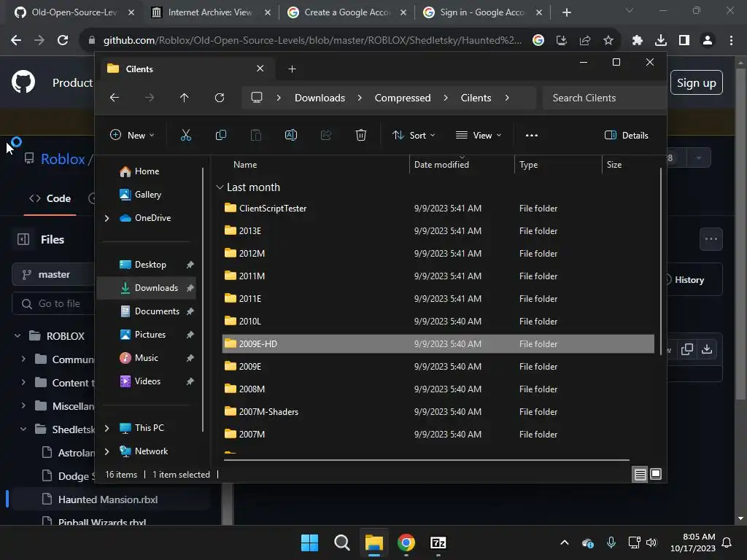
Task: Click the Chrome address bar URL
Action: point(312,41)
